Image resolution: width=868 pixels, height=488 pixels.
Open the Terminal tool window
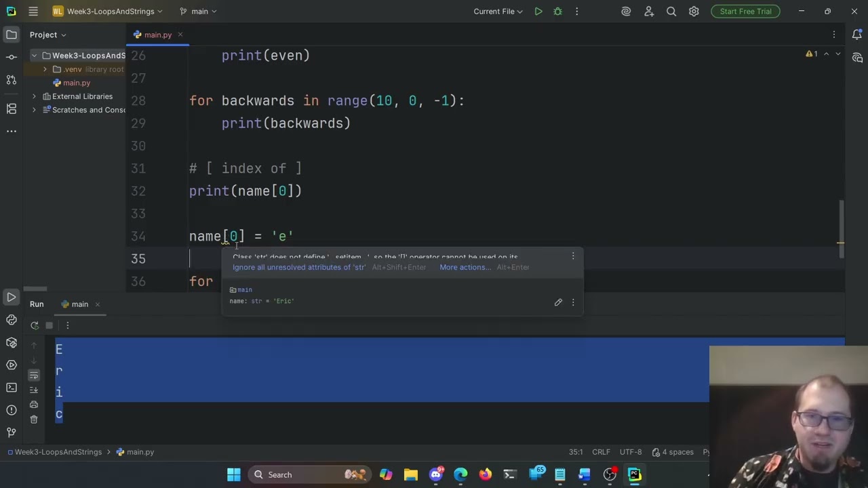tap(12, 387)
